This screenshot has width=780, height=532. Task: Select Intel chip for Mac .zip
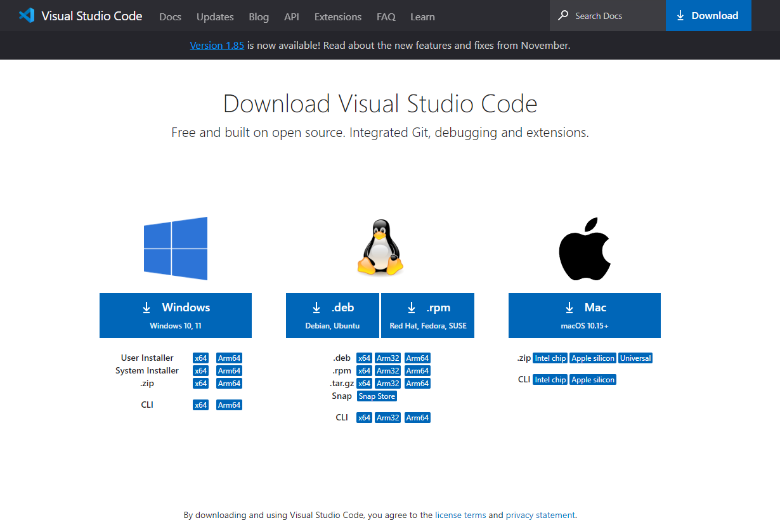(550, 358)
